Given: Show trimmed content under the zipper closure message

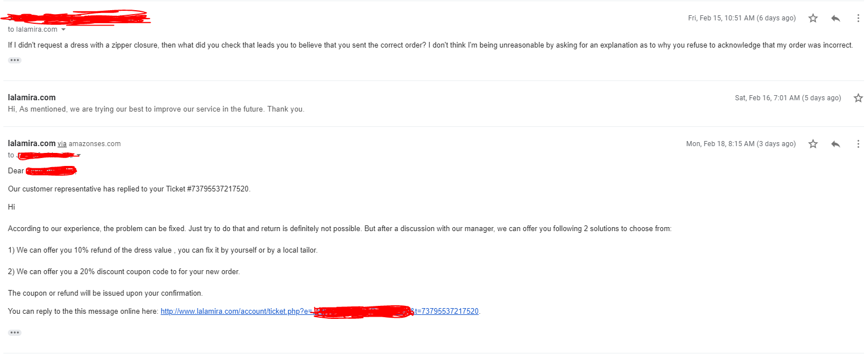Looking at the screenshot, I should (x=15, y=60).
